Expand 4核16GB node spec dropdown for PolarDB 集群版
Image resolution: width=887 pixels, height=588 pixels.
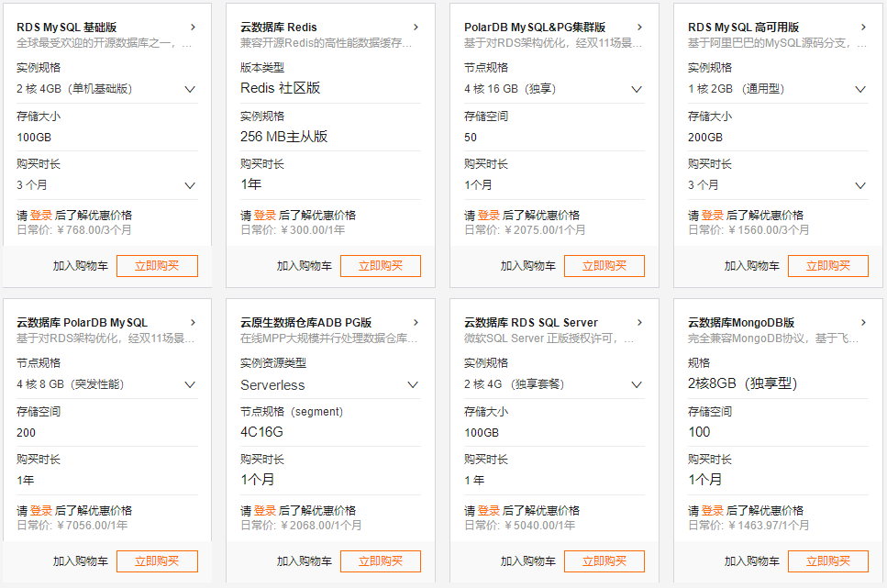click(x=637, y=89)
